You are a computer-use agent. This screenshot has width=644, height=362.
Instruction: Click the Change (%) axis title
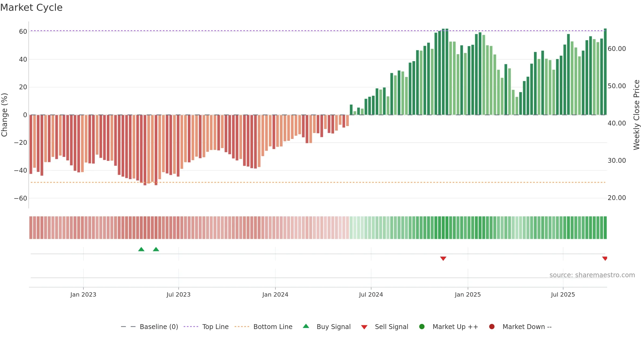tap(4, 115)
